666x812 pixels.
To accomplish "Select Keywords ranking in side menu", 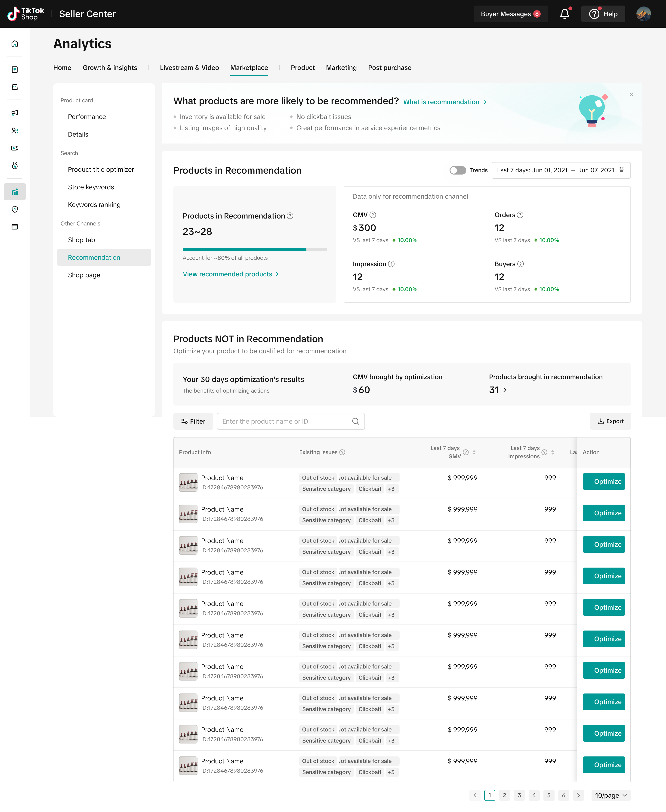I will point(94,205).
